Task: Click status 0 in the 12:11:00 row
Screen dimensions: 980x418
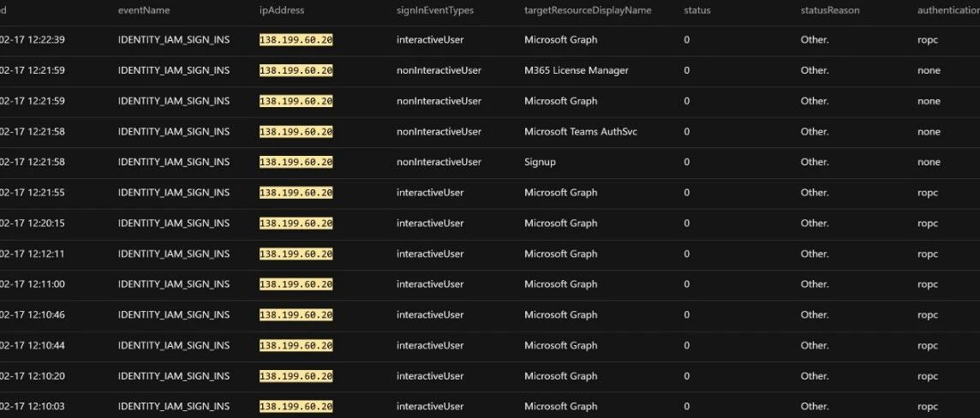Action: 687,284
